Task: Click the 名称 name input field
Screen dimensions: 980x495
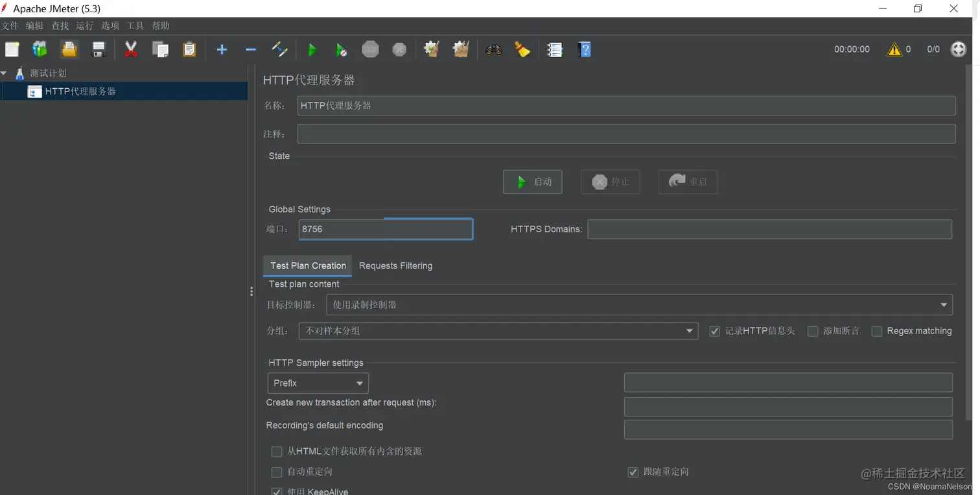Action: [626, 106]
